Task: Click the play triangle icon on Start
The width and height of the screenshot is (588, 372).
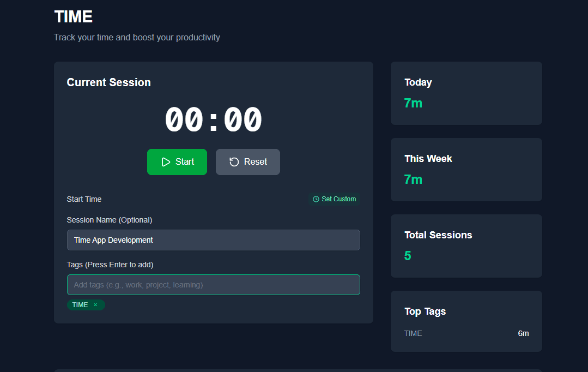Action: click(x=166, y=162)
